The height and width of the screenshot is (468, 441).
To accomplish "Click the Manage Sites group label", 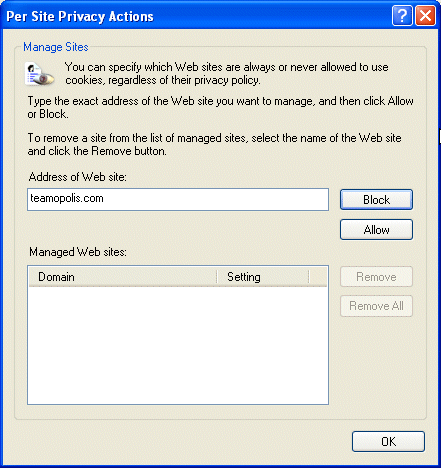I will click(x=56, y=47).
